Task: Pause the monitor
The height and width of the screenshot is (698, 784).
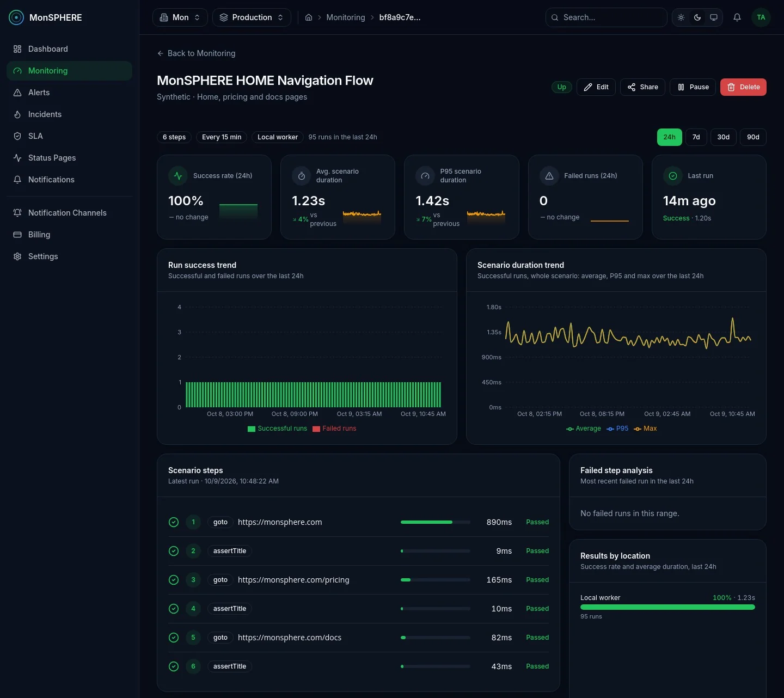Action: (x=693, y=87)
